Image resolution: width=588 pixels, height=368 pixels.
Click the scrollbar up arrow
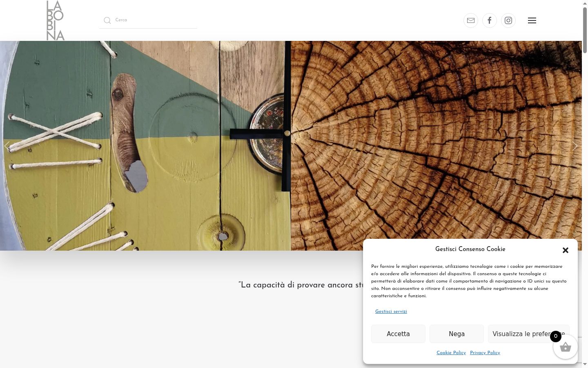585,3
